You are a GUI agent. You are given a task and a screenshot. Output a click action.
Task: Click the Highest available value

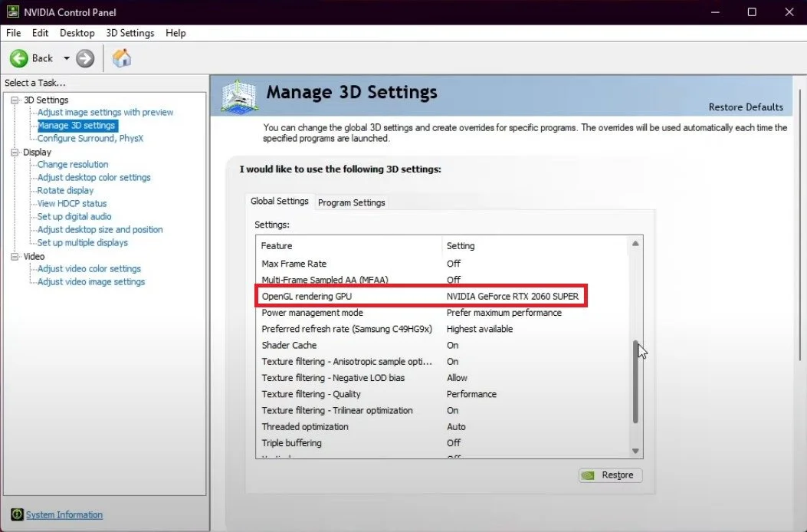(480, 329)
